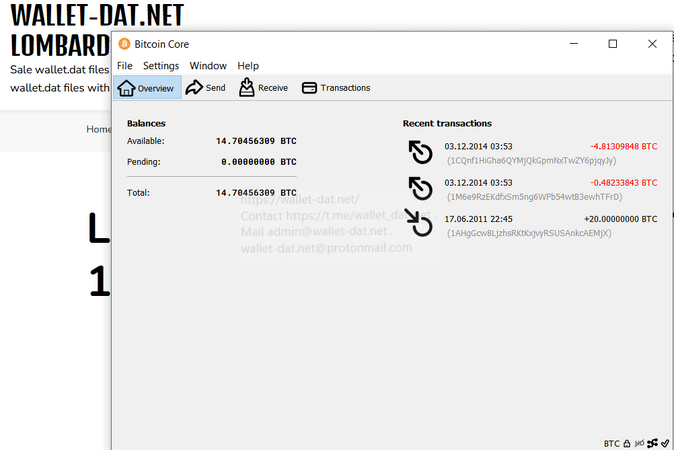
Task: Click the wallet encryption lock icon
Action: (x=627, y=443)
